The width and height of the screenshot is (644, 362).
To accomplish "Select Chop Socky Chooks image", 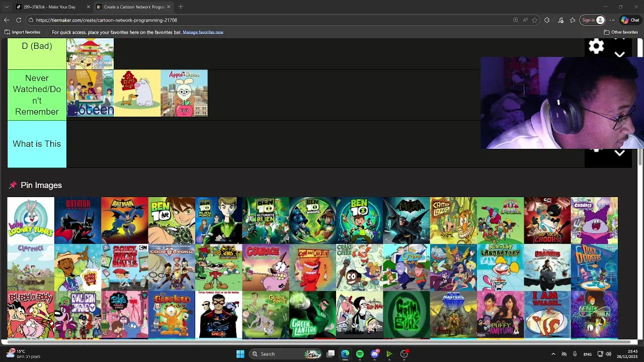I will (x=547, y=220).
